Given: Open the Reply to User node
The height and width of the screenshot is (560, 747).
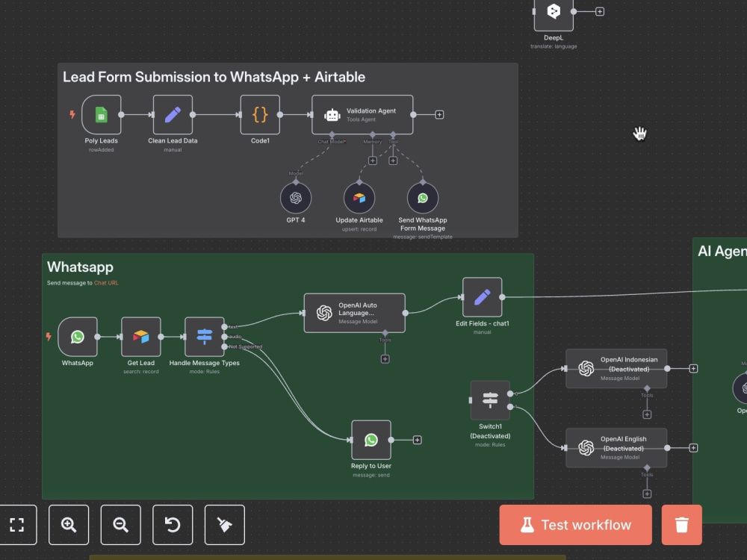Looking at the screenshot, I should pyautogui.click(x=371, y=440).
